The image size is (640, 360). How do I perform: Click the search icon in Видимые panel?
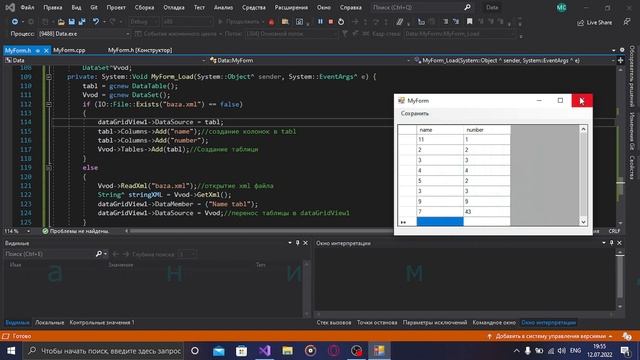(99, 254)
